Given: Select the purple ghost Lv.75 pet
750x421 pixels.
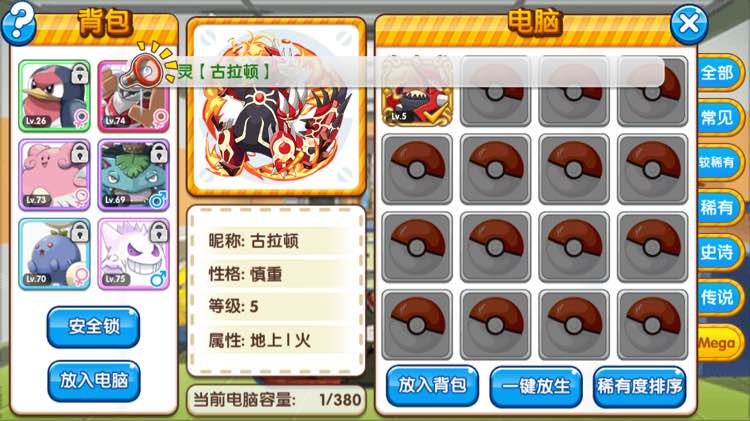Looking at the screenshot, I should coord(133,254).
